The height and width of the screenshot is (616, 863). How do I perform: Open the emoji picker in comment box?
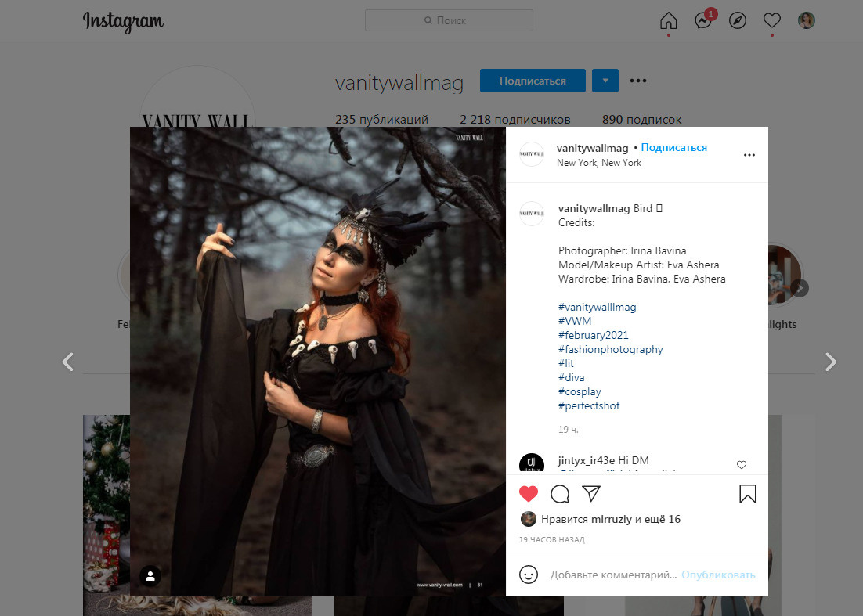(x=529, y=575)
